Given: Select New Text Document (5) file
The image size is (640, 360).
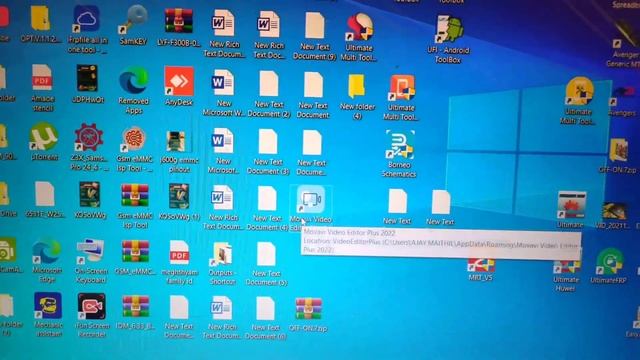Looking at the screenshot, I should (x=266, y=255).
